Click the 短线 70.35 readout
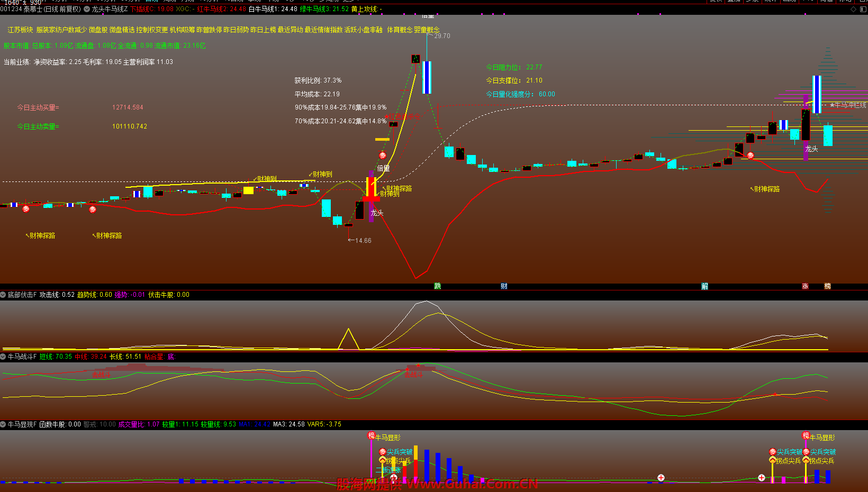The height and width of the screenshot is (492, 868). pyautogui.click(x=56, y=357)
